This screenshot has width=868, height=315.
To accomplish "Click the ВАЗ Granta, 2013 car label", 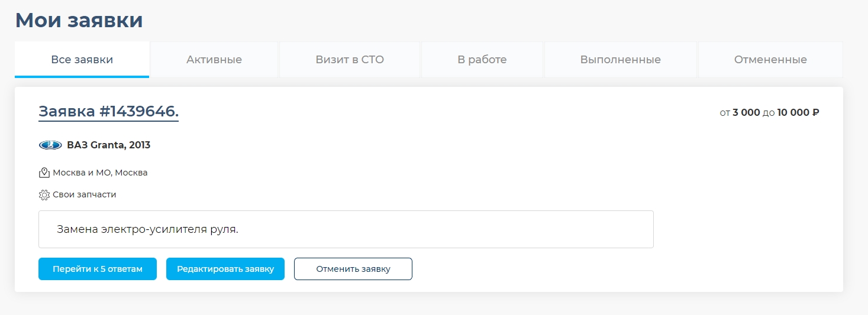I will [x=108, y=145].
